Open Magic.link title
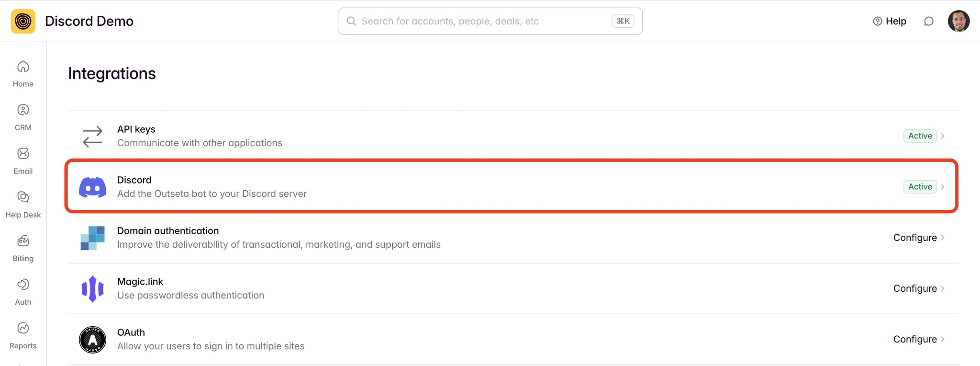Image resolution: width=980 pixels, height=366 pixels. pyautogui.click(x=140, y=282)
